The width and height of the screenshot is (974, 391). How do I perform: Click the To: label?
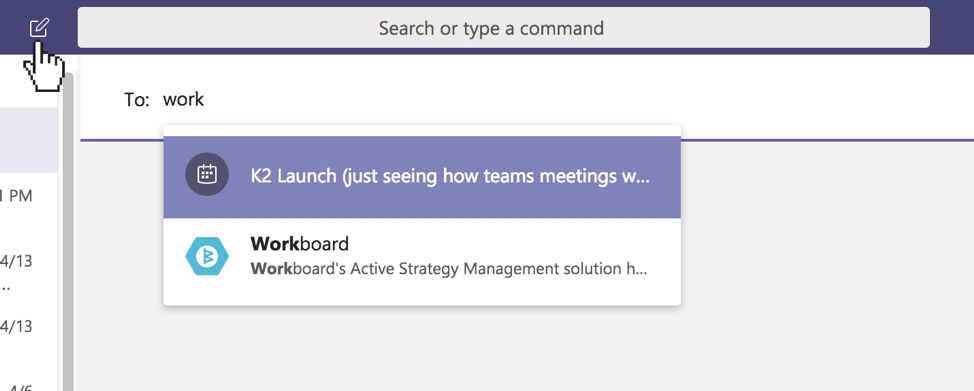coord(137,99)
